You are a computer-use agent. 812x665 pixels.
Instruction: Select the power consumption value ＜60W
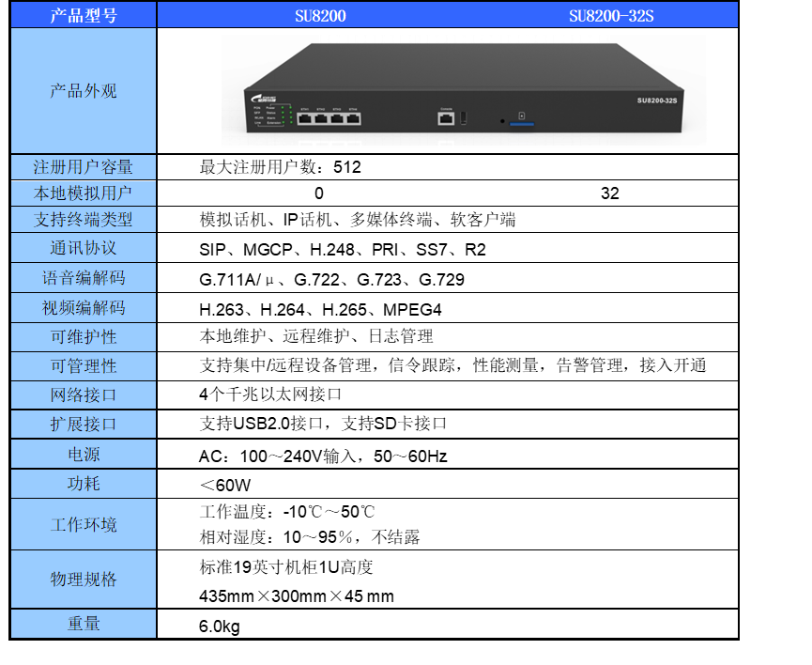[x=225, y=486]
